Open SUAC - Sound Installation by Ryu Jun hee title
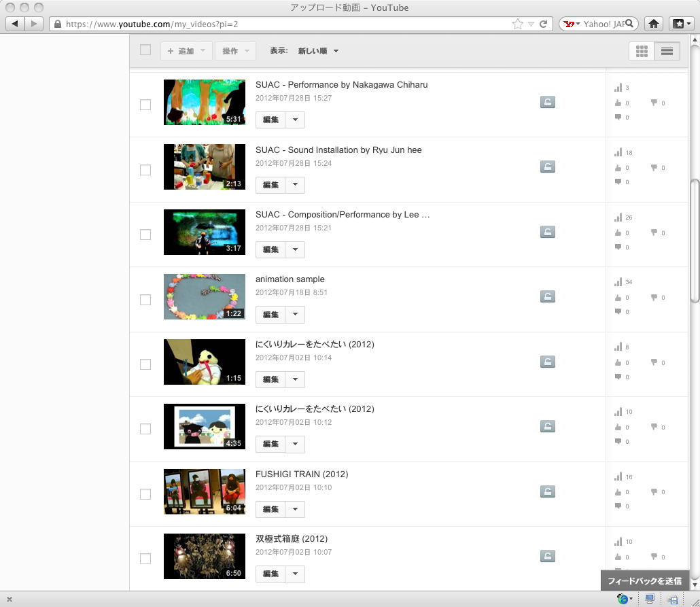This screenshot has height=607, width=700. pos(338,150)
